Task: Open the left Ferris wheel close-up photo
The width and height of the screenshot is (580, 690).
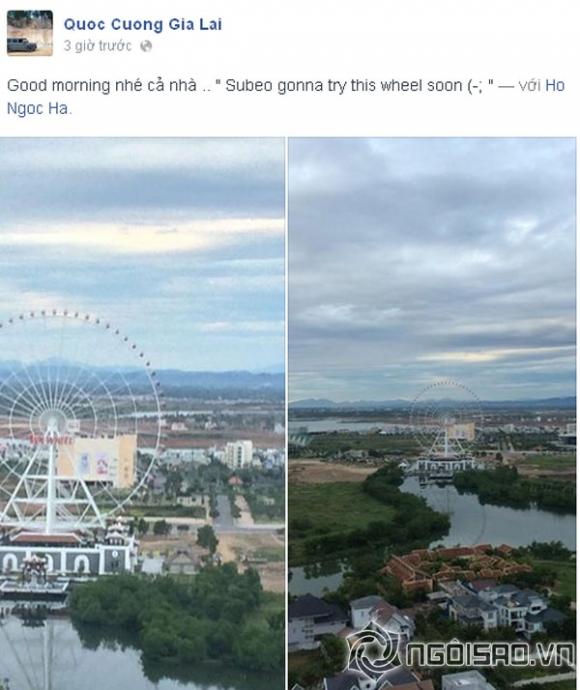Action: [x=142, y=414]
